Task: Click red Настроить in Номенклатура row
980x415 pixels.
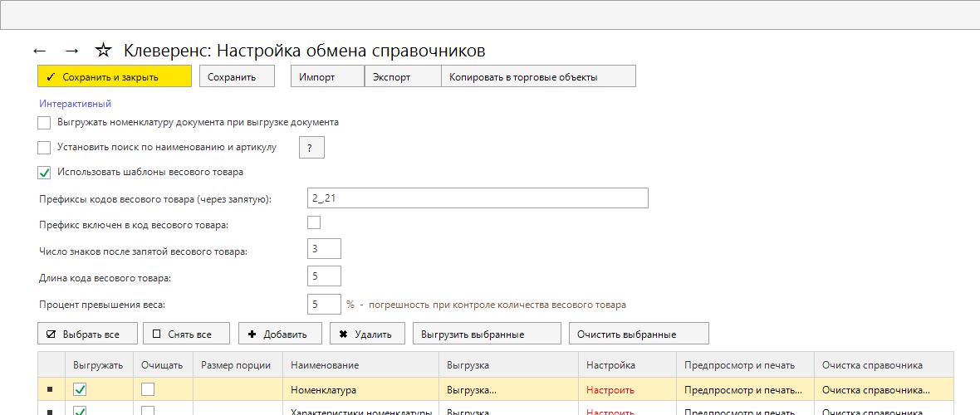Action: (x=610, y=390)
